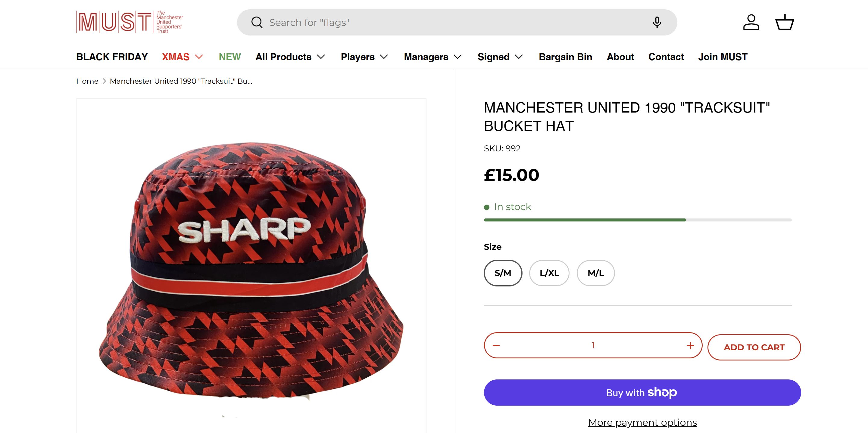Select the L/XL size option
The image size is (868, 433).
(x=549, y=273)
